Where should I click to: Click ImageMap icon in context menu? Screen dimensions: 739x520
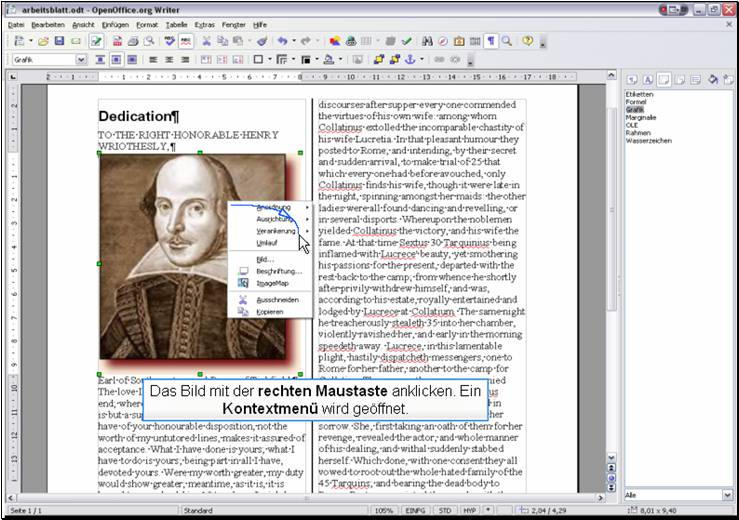tap(243, 283)
